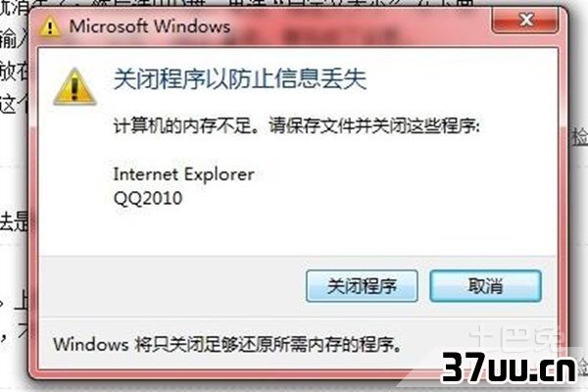Click the heading 关闭程序以防止信息丢失

(x=240, y=79)
